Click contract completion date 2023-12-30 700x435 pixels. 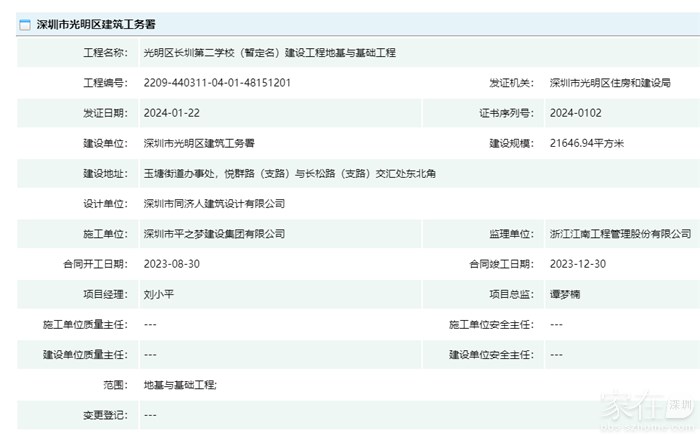coord(577,264)
